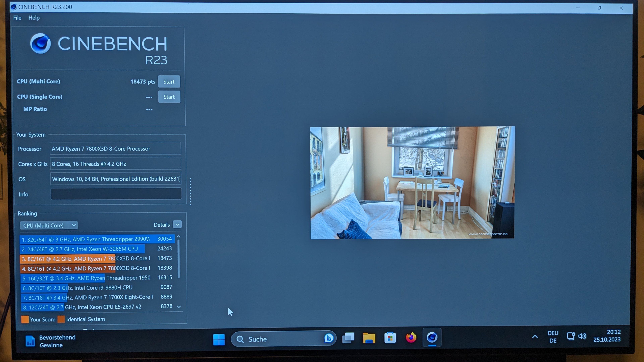
Task: Open the volume speaker tray icon
Action: pyautogui.click(x=582, y=336)
